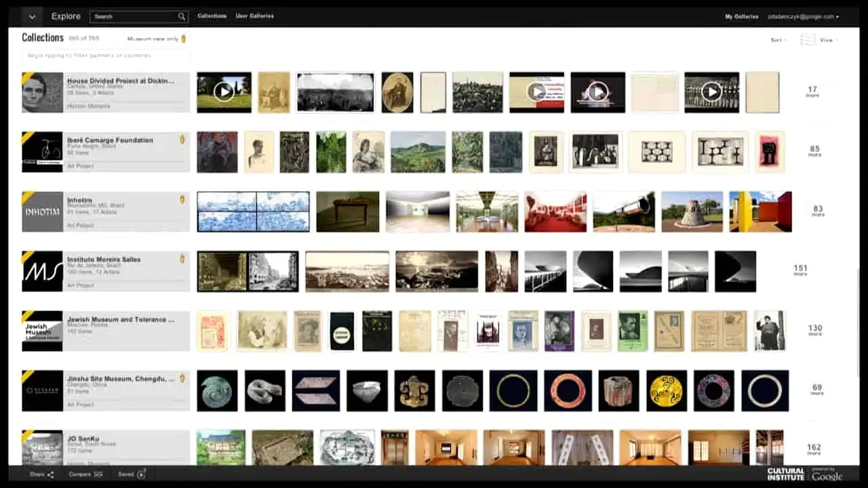Click the Street View pegman for Iberê Camargo Foundation
The height and width of the screenshot is (488, 868).
point(182,139)
